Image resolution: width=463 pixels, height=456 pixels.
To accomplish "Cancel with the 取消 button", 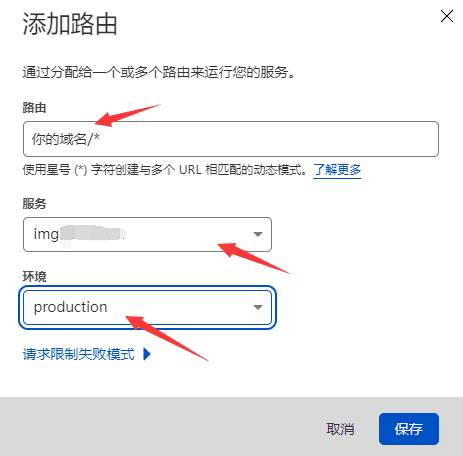I will tap(340, 429).
